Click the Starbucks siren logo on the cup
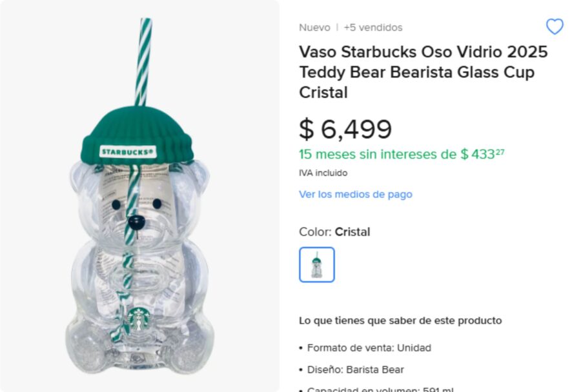581x392 pixels. [x=138, y=318]
